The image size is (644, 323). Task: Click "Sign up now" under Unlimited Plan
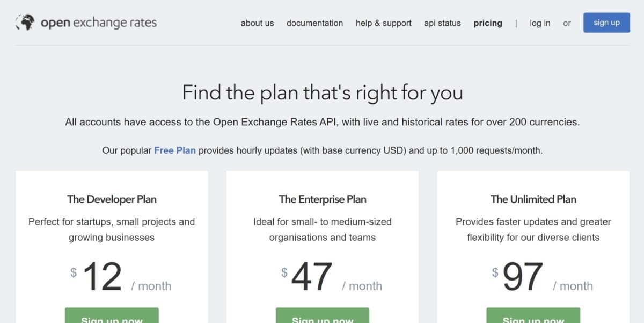[x=533, y=316]
